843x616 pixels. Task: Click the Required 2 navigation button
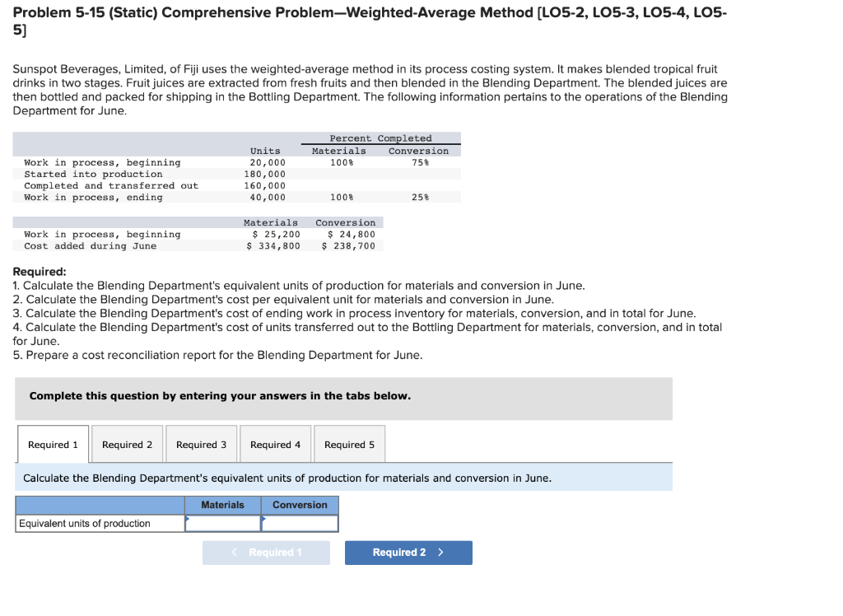click(x=408, y=553)
